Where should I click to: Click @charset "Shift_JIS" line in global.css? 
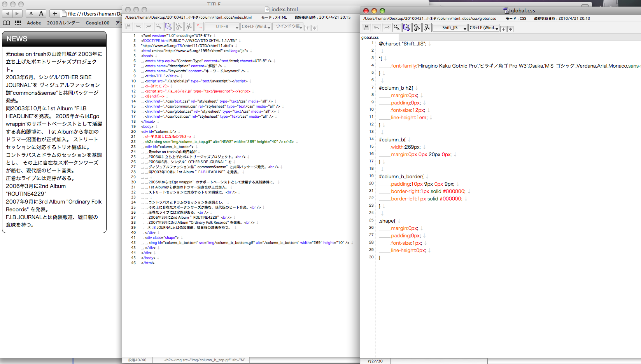pyautogui.click(x=403, y=44)
